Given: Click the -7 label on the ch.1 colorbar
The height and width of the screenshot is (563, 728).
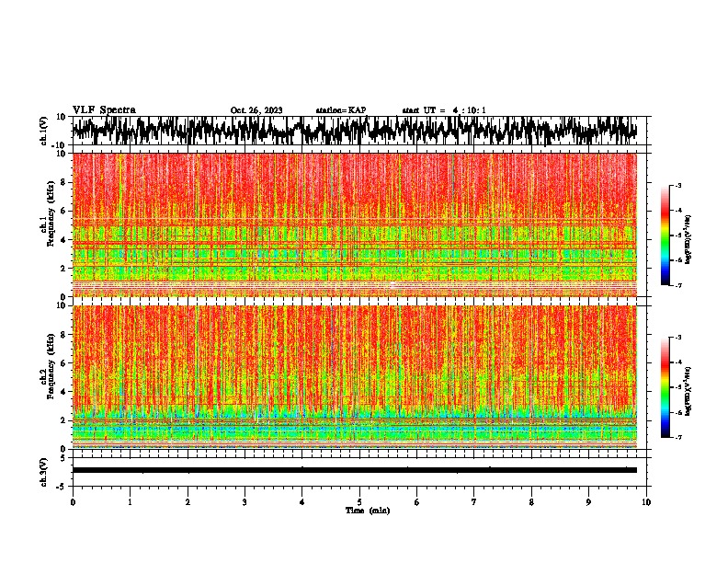Looking at the screenshot, I should (x=678, y=285).
